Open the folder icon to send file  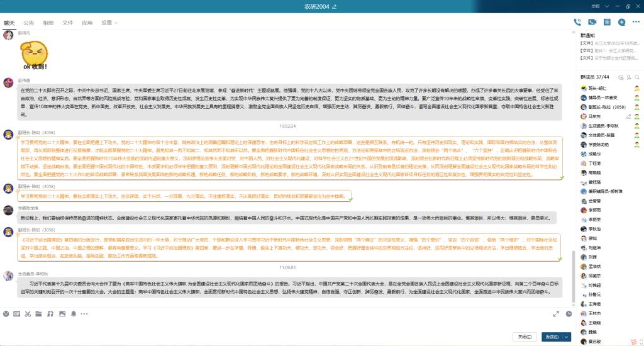tap(38, 313)
